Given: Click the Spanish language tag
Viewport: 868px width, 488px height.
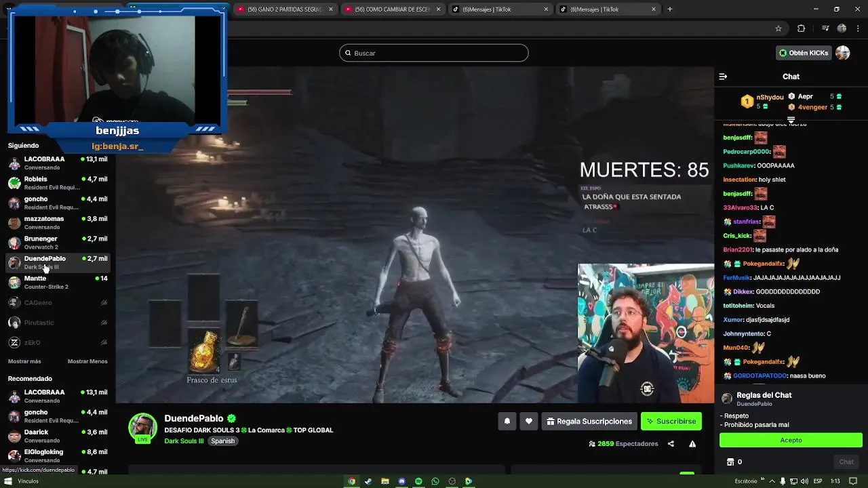Looking at the screenshot, I should tap(222, 441).
